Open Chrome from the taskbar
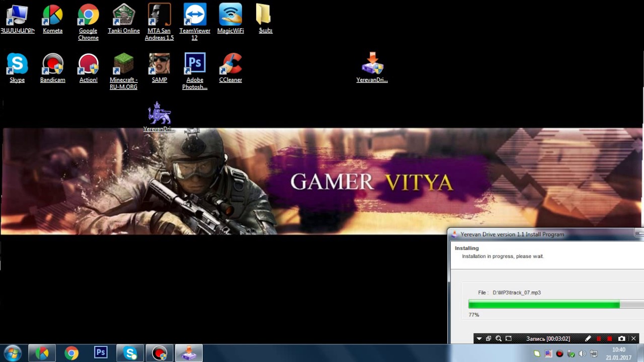This screenshot has height=362, width=644. tap(71, 353)
